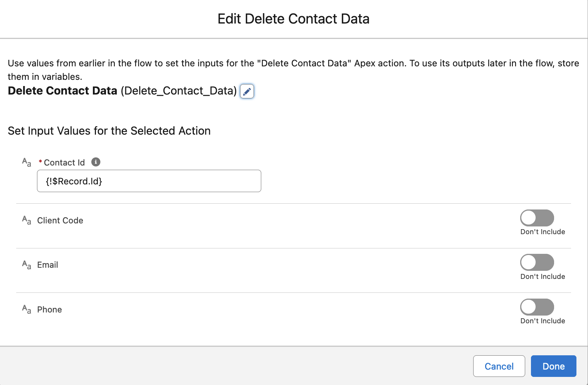
Task: Click the Email field label
Action: coord(48,265)
